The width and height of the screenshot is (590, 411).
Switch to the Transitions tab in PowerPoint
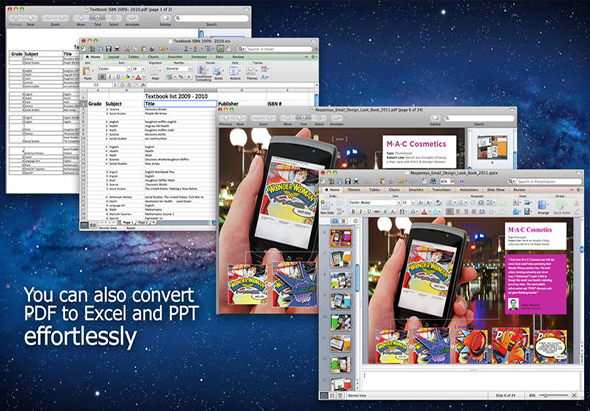pos(442,190)
